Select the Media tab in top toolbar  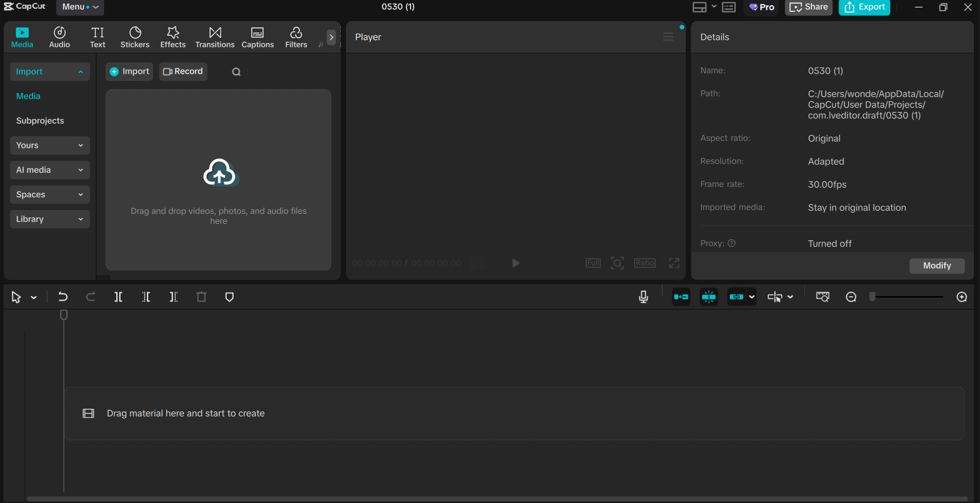(22, 37)
